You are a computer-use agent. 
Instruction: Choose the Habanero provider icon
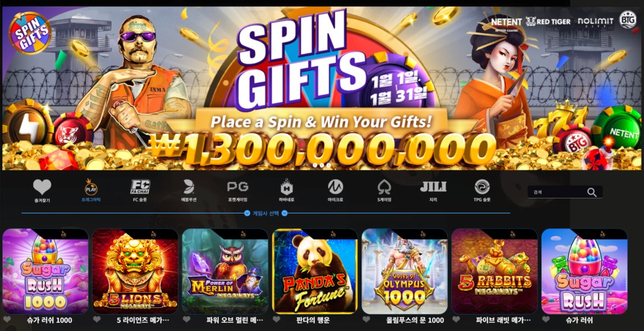click(x=286, y=191)
